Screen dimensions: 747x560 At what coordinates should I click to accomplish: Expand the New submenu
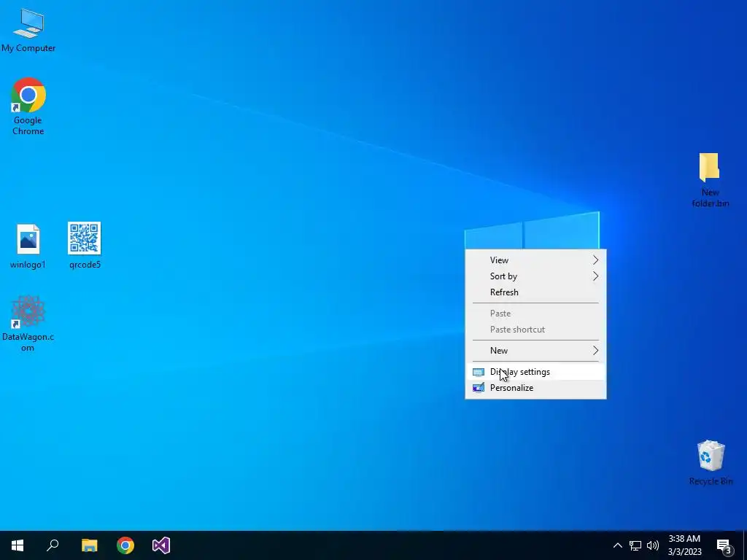click(535, 351)
